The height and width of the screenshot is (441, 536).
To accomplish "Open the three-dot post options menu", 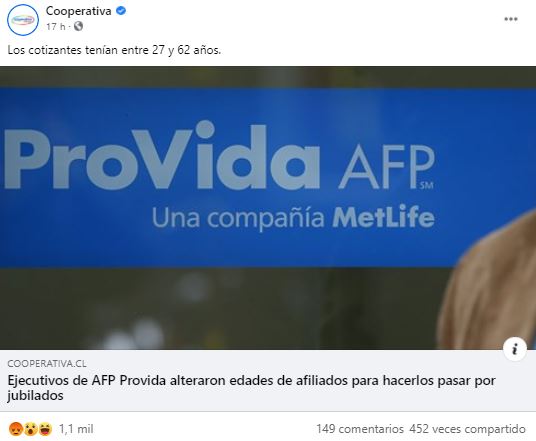I will pos(511,19).
